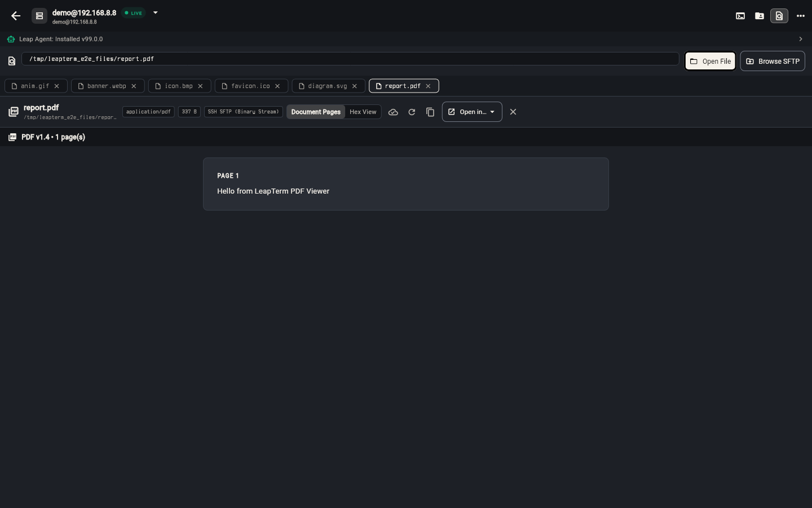Screen dimensions: 812x508
Task: Click the Open File button
Action: pyautogui.click(x=710, y=61)
